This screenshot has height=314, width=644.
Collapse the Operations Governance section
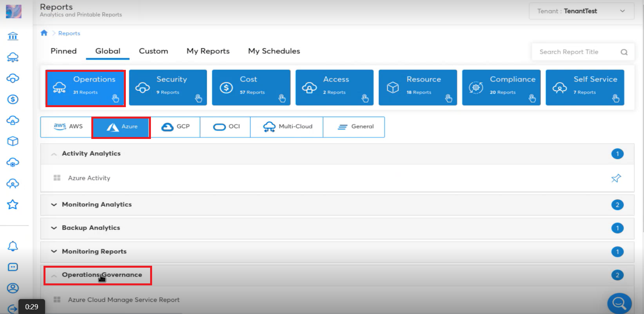coord(54,275)
